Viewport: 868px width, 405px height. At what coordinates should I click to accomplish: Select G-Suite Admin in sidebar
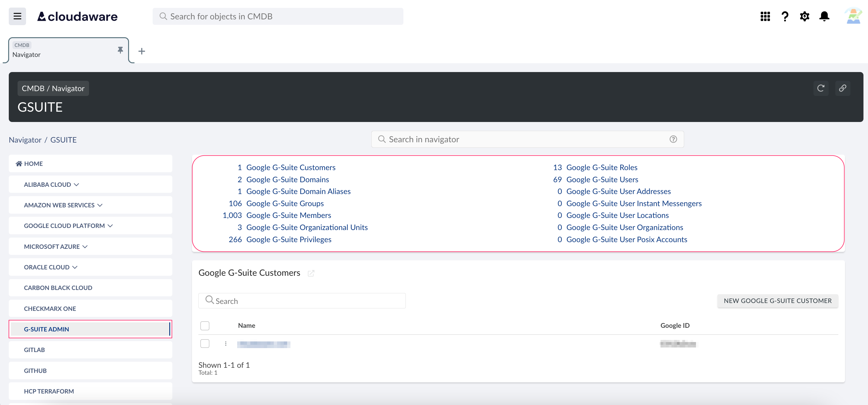coord(90,329)
